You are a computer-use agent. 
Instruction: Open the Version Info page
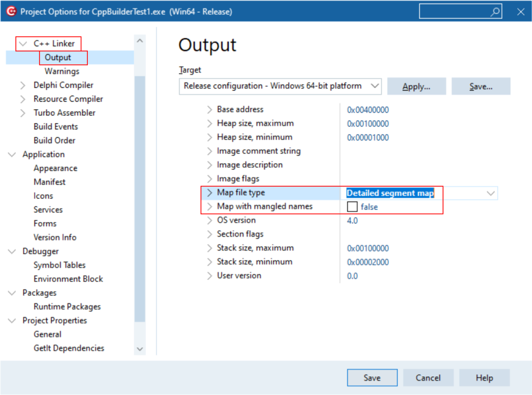click(x=55, y=237)
